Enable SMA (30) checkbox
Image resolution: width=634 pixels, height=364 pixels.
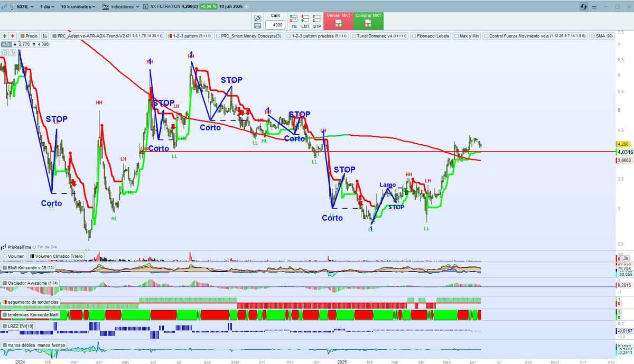[593, 36]
